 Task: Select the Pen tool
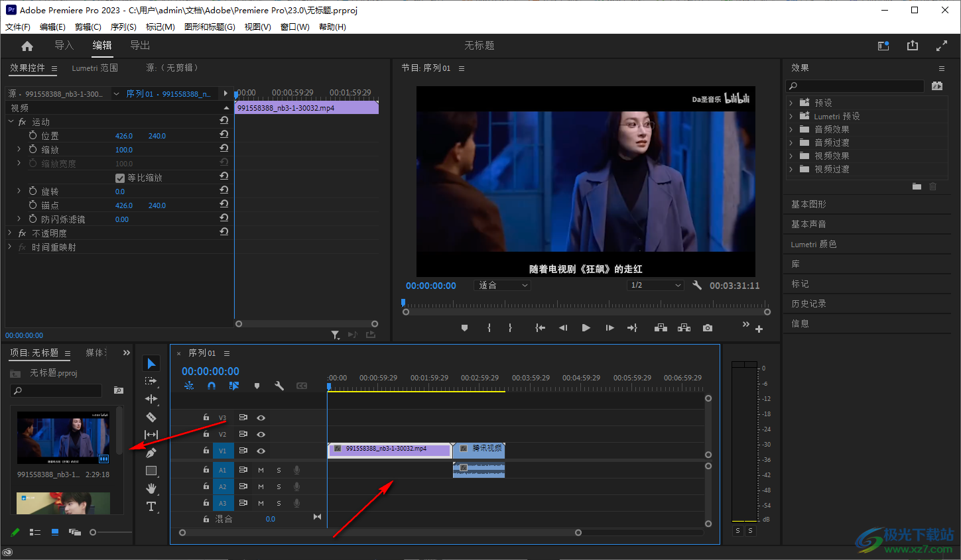point(151,453)
